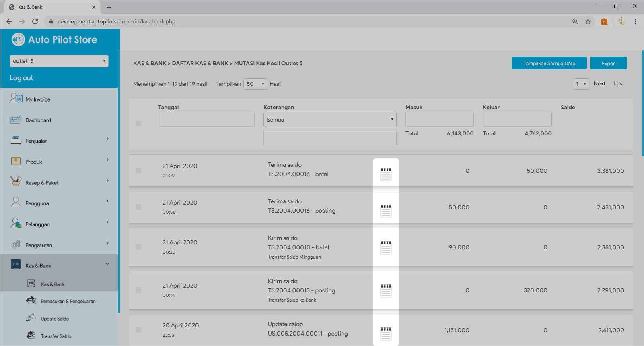
Task: Reload the page in browser
Action: coord(35,21)
